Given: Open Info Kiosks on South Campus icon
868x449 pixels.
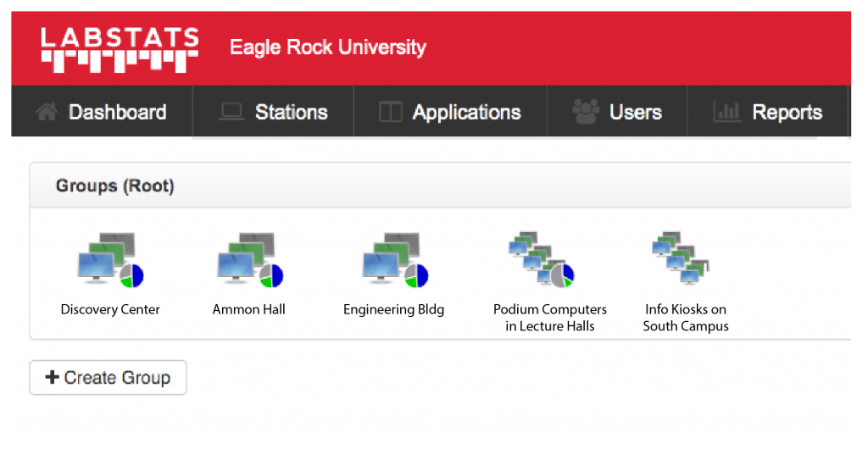Looking at the screenshot, I should tap(681, 258).
